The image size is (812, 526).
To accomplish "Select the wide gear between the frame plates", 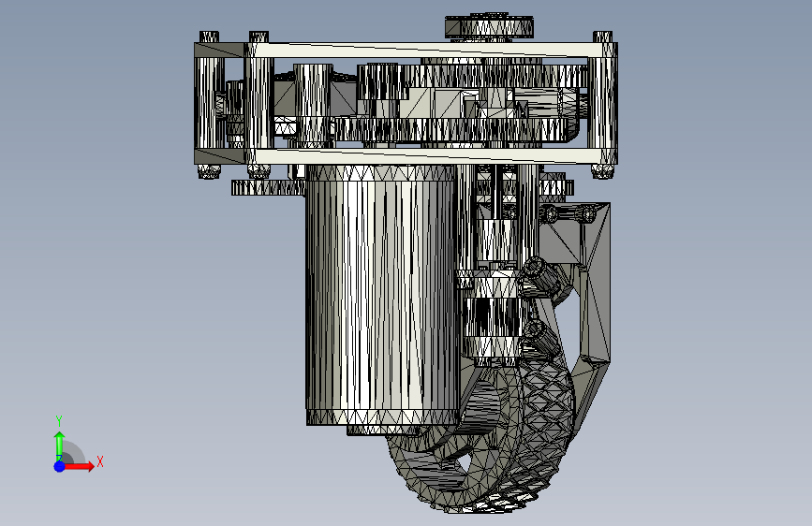I will pyautogui.click(x=453, y=130).
